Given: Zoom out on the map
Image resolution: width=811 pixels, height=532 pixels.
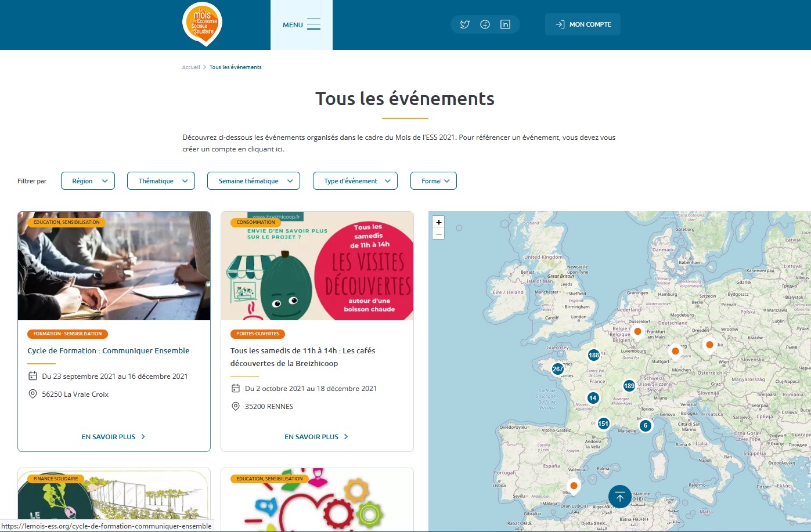Looking at the screenshot, I should pyautogui.click(x=439, y=234).
